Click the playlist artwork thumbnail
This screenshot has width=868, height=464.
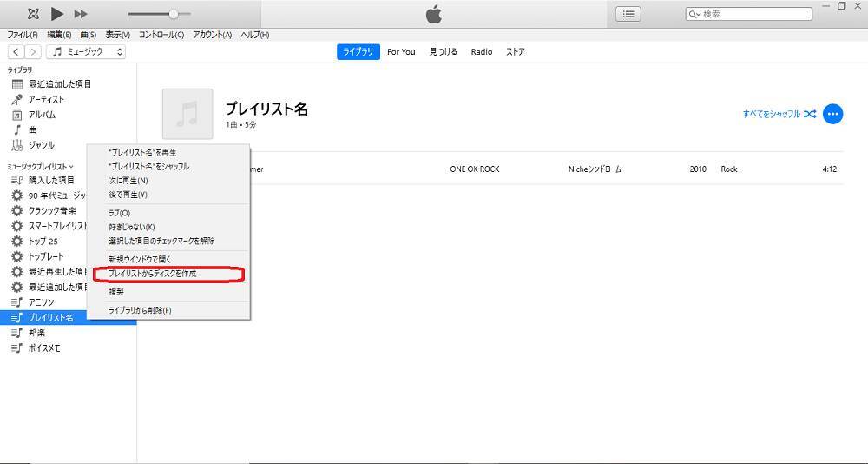click(x=187, y=113)
